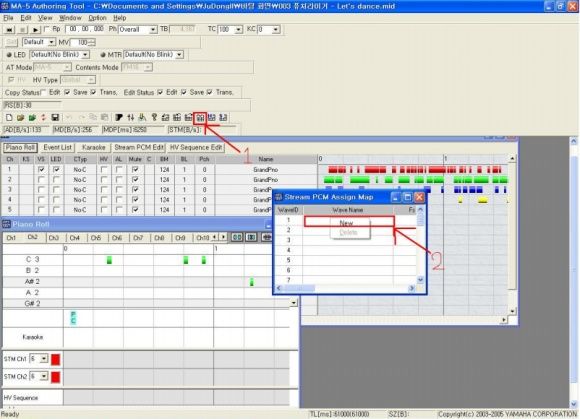Click the Paste toolbar icon
The image size is (580, 419).
click(x=105, y=118)
